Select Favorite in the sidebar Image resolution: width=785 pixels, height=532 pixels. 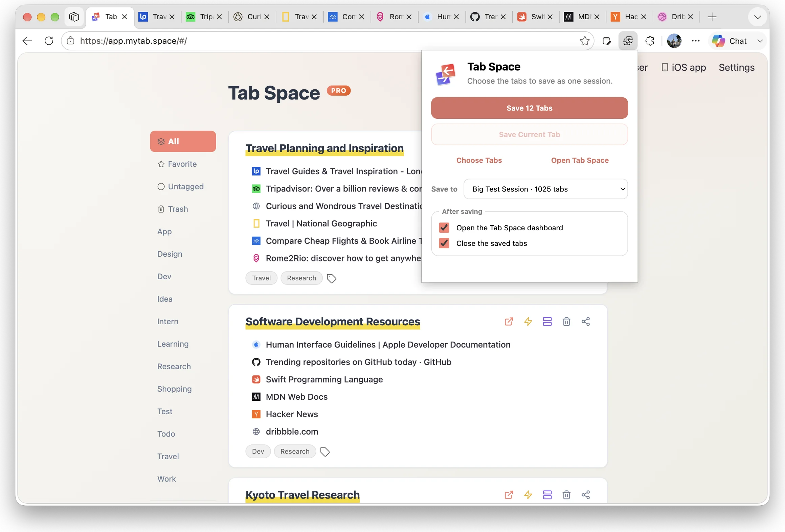tap(177, 164)
